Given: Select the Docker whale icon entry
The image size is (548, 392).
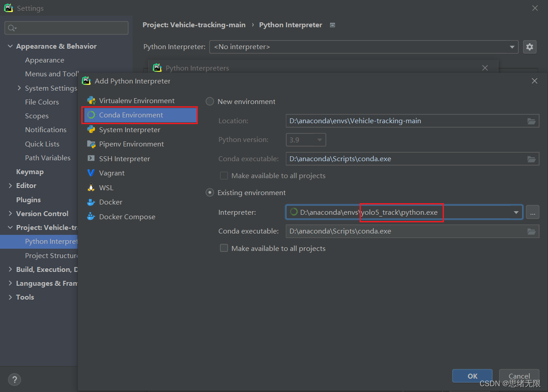Looking at the screenshot, I should [x=91, y=202].
